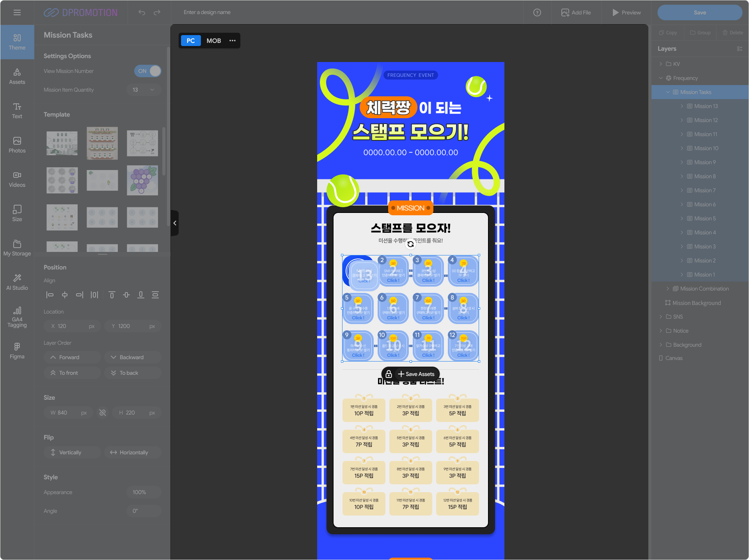This screenshot has height=560, width=749.
Task: Align selection to left edge
Action: click(50, 295)
